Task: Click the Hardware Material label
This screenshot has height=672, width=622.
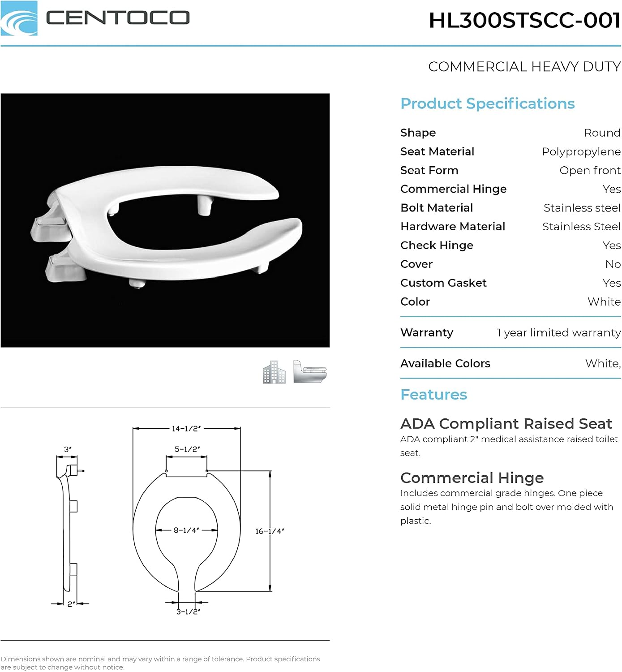Action: [453, 227]
